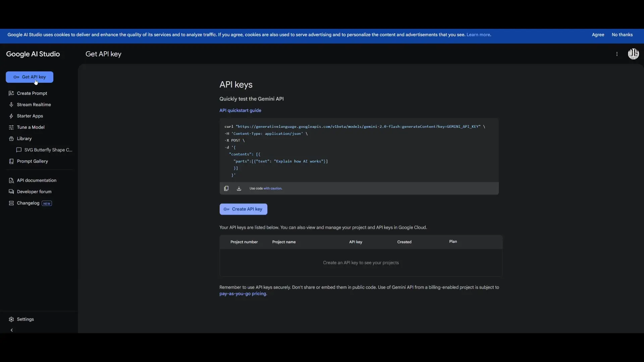Image resolution: width=644 pixels, height=362 pixels.
Task: Click the Tune a Model sliders icon
Action: click(x=11, y=127)
